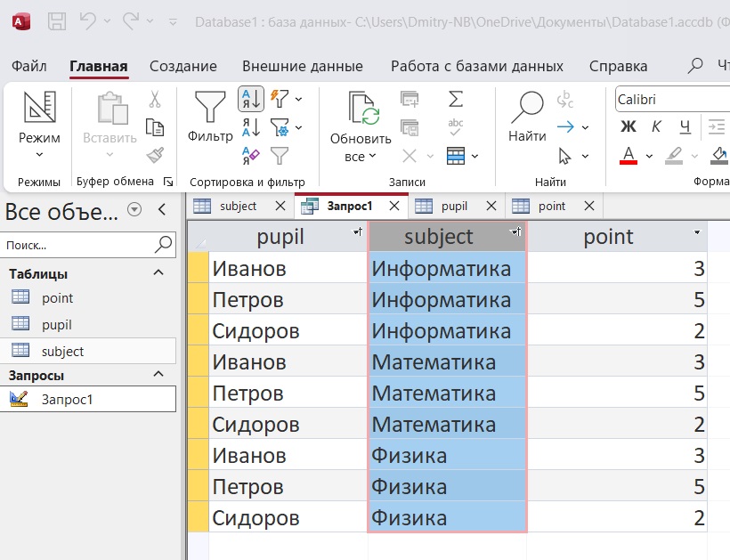
Task: Click the Totals sigma icon
Action: point(456,98)
